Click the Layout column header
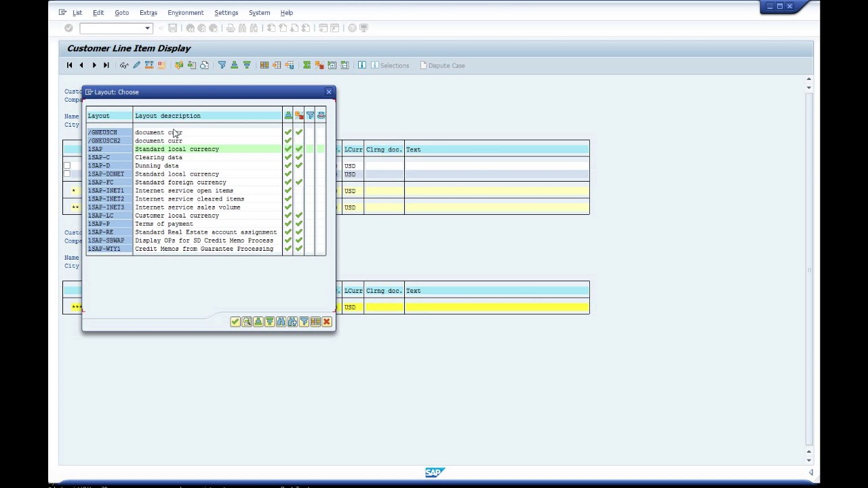This screenshot has width=868, height=488. click(x=109, y=116)
